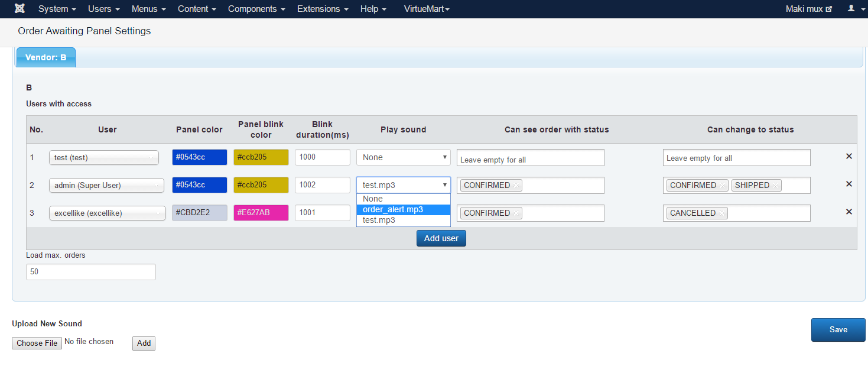Click the Joomla logo icon
The height and width of the screenshot is (376, 868).
point(19,9)
